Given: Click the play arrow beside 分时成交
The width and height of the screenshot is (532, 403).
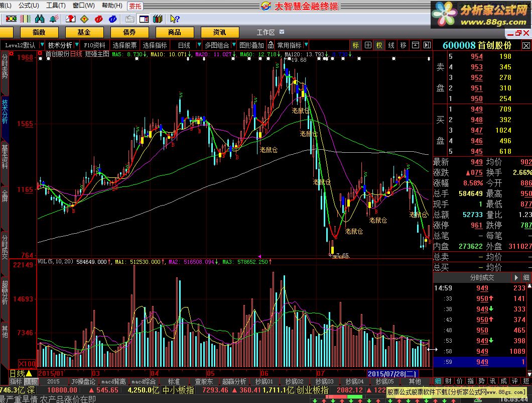Looking at the screenshot, I should (x=516, y=277).
